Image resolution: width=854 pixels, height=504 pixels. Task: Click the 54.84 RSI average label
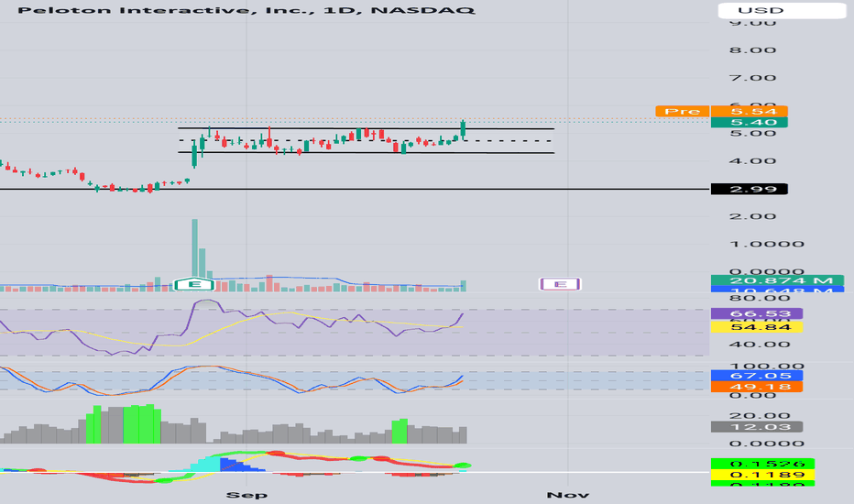[x=757, y=327]
